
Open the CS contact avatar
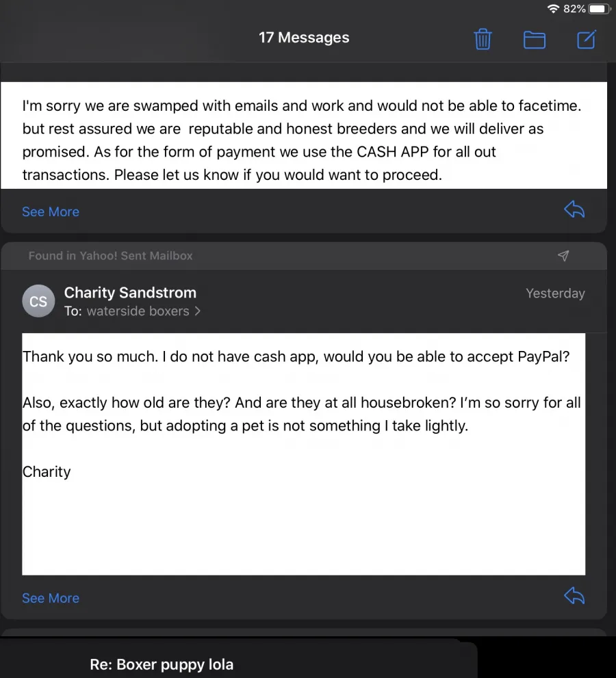coord(38,301)
